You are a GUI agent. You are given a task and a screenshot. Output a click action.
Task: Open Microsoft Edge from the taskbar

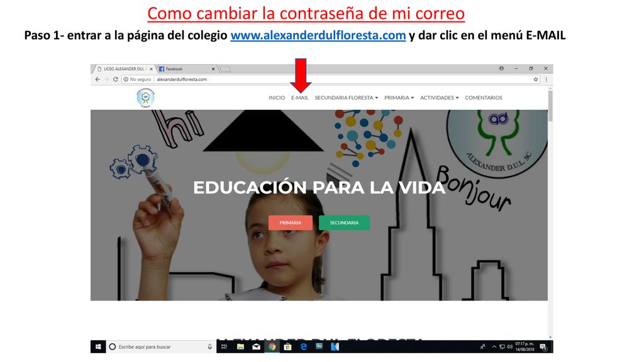(x=304, y=347)
